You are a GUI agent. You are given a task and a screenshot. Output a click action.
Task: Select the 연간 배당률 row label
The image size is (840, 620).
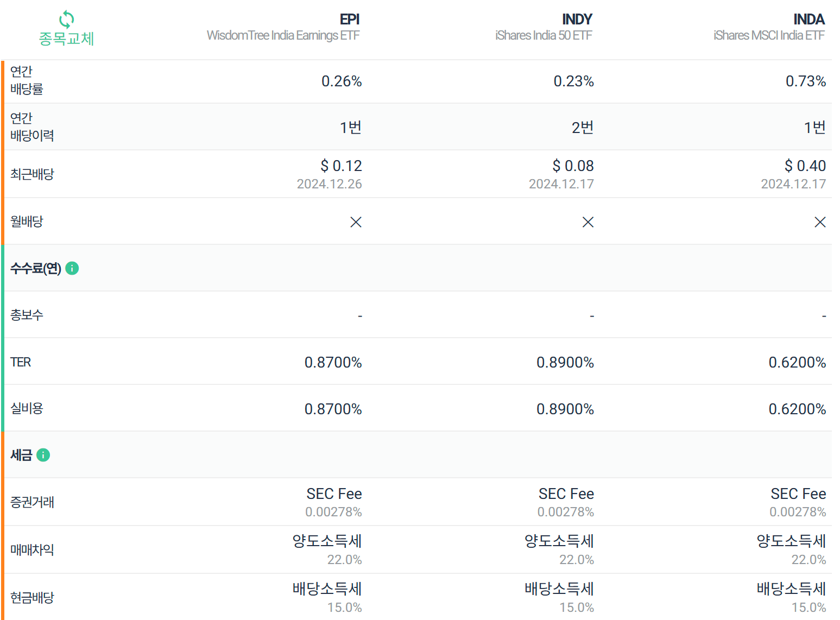click(27, 80)
